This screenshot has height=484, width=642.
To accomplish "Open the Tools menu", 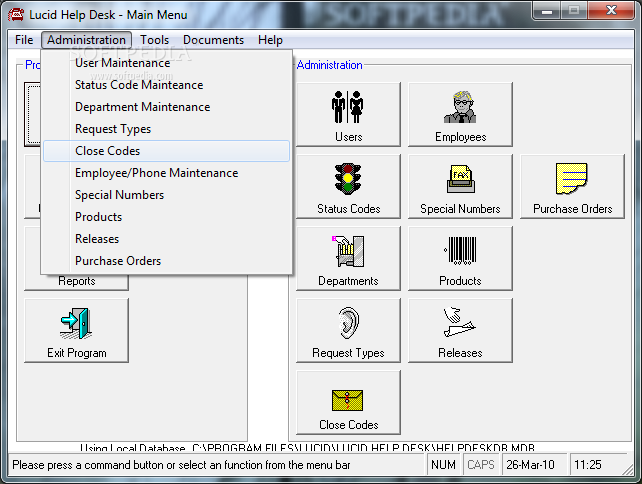I will (x=154, y=40).
